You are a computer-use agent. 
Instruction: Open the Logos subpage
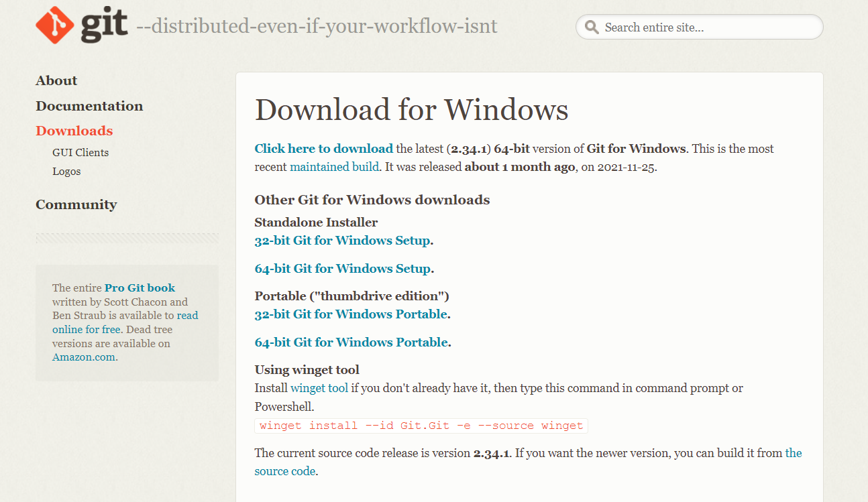pos(66,171)
